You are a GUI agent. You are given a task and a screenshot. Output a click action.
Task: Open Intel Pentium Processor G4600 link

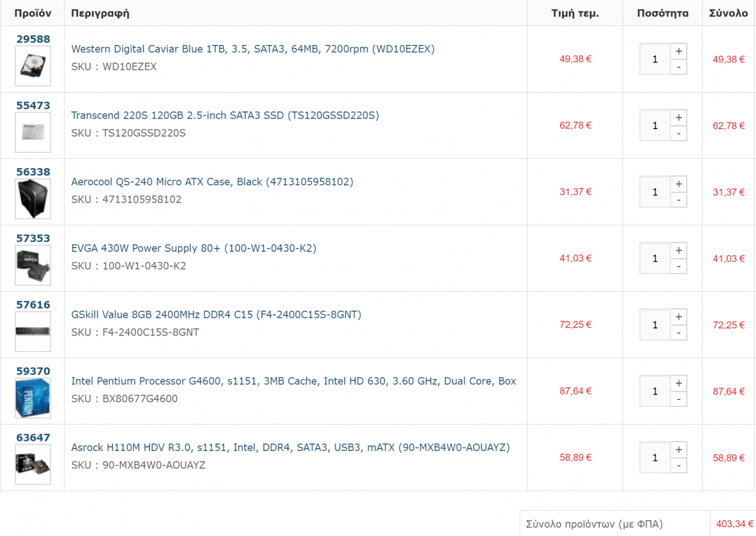(294, 381)
